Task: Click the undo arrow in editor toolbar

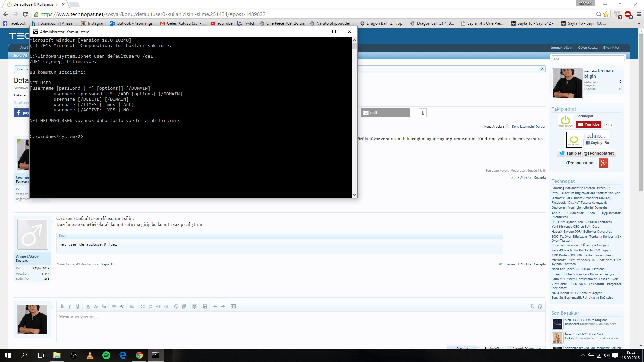Action: click(215, 306)
